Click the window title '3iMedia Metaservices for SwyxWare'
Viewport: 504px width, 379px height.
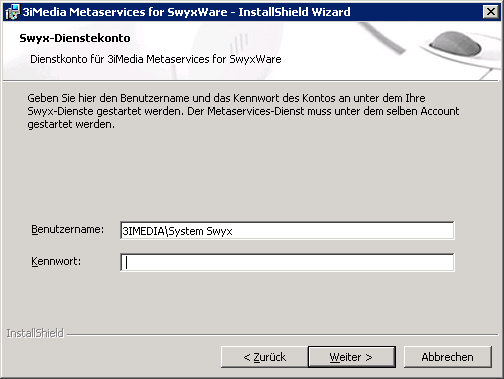(125, 12)
